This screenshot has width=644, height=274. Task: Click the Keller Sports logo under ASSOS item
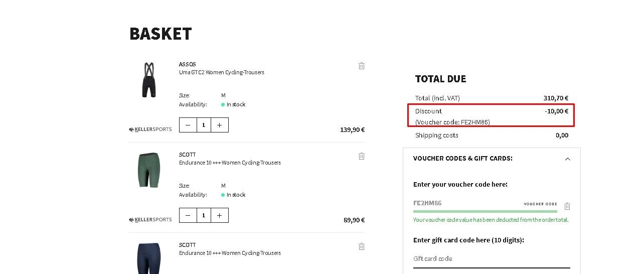click(x=150, y=129)
